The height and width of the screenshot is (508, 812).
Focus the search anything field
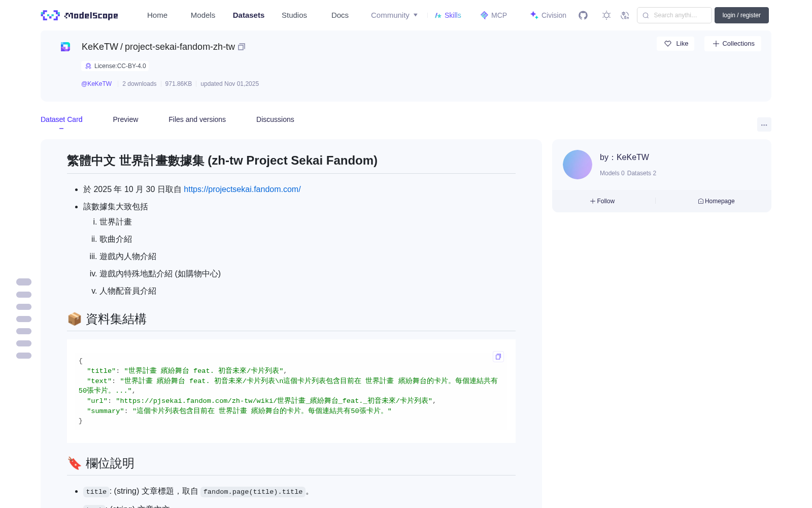point(674,15)
